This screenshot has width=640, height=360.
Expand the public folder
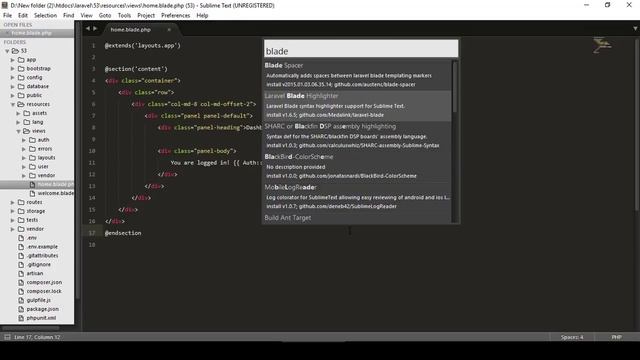tap(13, 96)
